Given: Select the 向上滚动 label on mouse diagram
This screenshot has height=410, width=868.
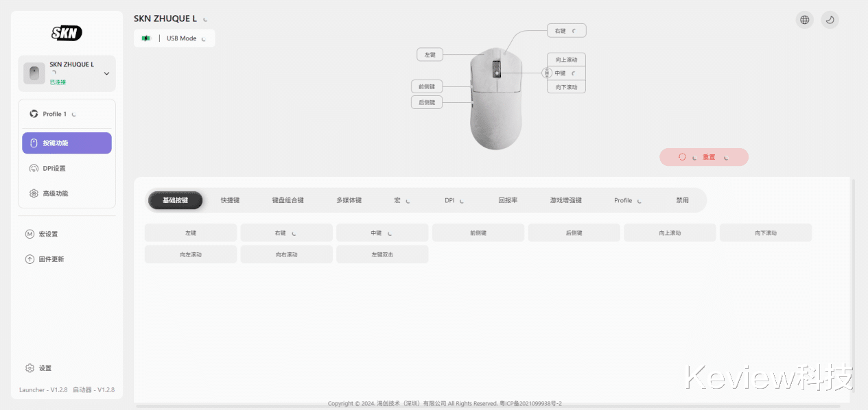Looking at the screenshot, I should (566, 60).
